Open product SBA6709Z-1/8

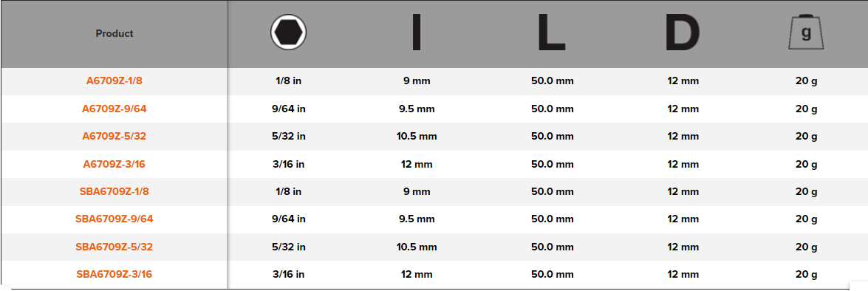click(x=115, y=191)
